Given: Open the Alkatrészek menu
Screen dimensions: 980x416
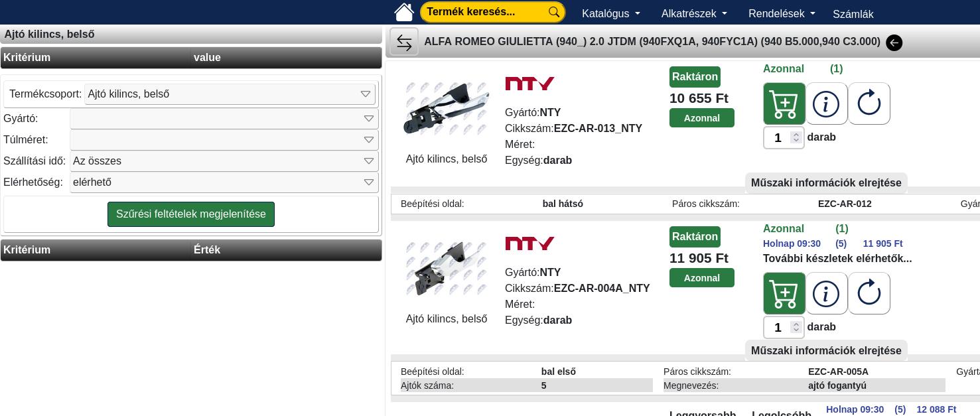Looking at the screenshot, I should click(x=694, y=13).
